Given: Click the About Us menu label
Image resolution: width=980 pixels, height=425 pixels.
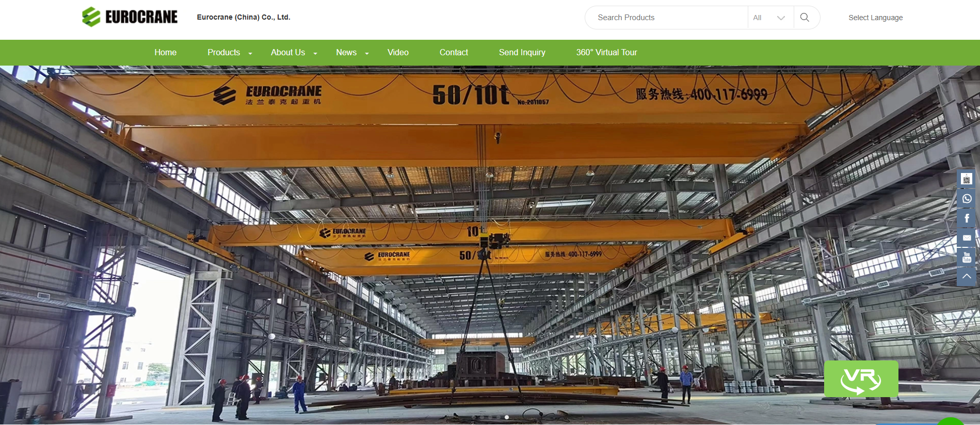Looking at the screenshot, I should pos(288,52).
